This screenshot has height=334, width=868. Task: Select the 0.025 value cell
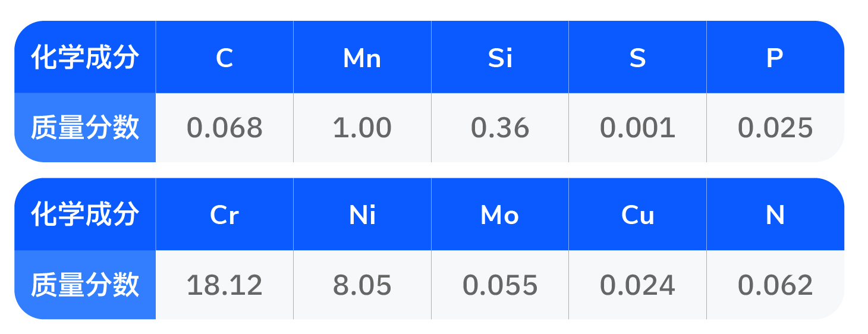pos(775,128)
